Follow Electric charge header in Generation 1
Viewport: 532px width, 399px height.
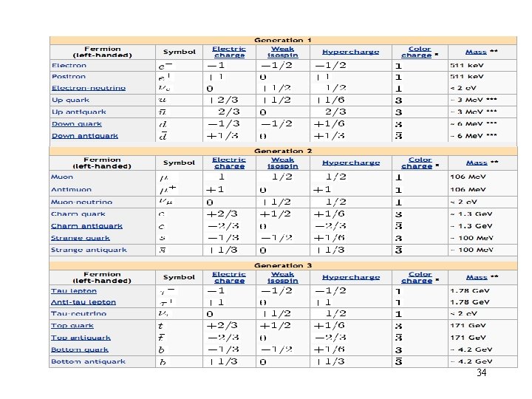[229, 52]
